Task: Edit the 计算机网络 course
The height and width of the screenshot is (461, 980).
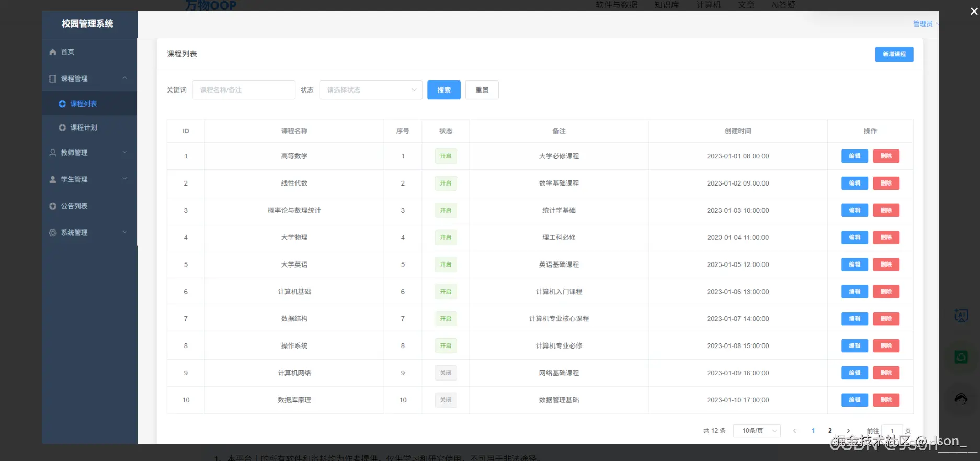Action: point(854,373)
